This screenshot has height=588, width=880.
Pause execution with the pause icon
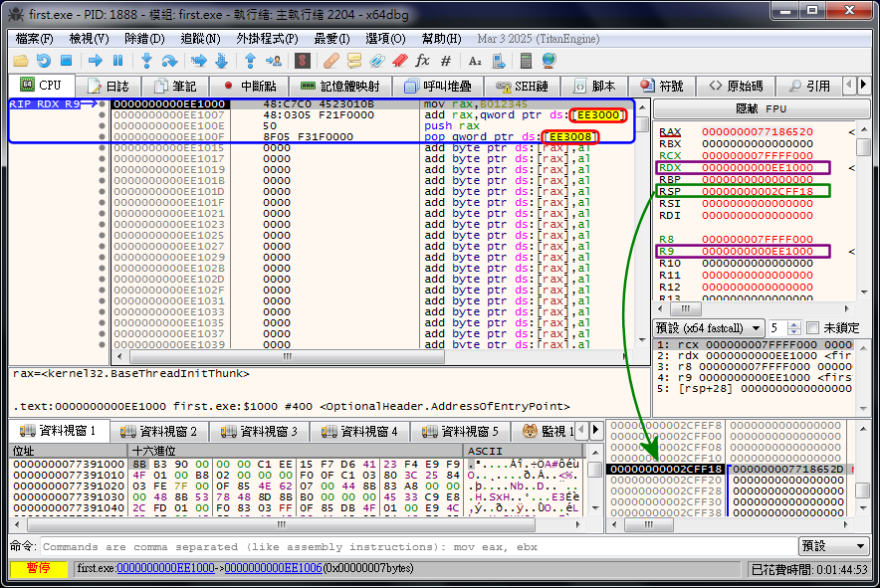coord(117,61)
